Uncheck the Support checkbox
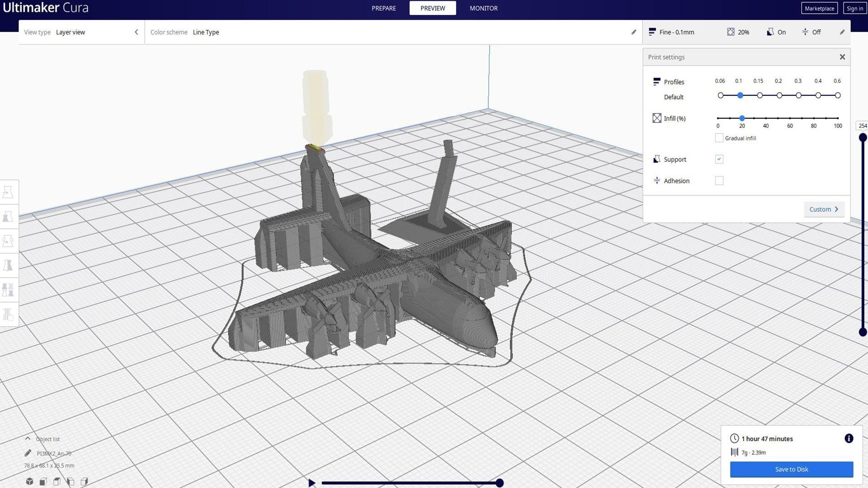 click(x=719, y=159)
